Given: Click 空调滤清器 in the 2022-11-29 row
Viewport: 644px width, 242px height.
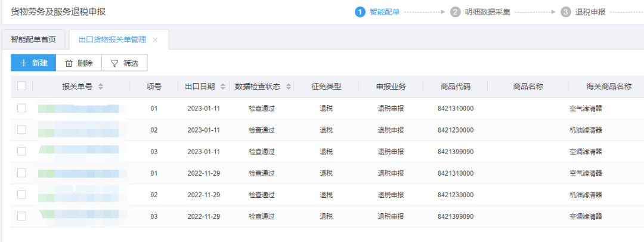Looking at the screenshot, I should pos(586,216).
